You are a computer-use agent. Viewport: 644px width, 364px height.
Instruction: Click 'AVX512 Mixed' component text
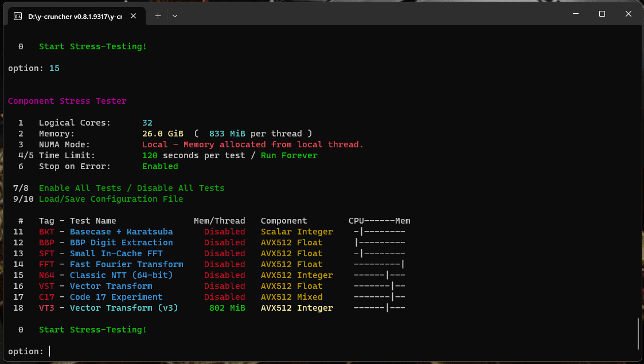coord(292,297)
